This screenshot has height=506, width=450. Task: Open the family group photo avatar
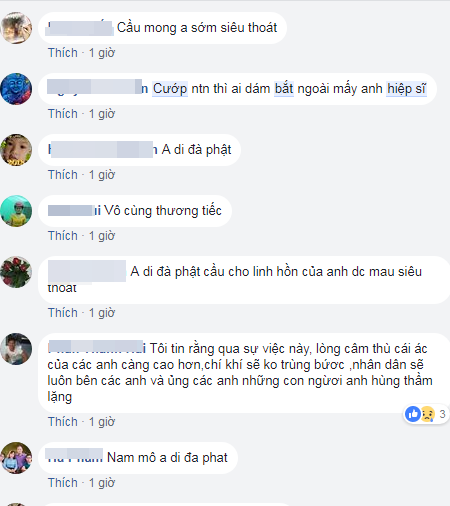point(16,458)
